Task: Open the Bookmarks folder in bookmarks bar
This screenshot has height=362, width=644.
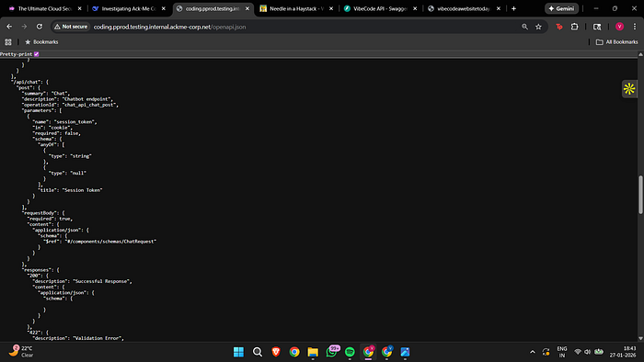Action: coord(41,42)
